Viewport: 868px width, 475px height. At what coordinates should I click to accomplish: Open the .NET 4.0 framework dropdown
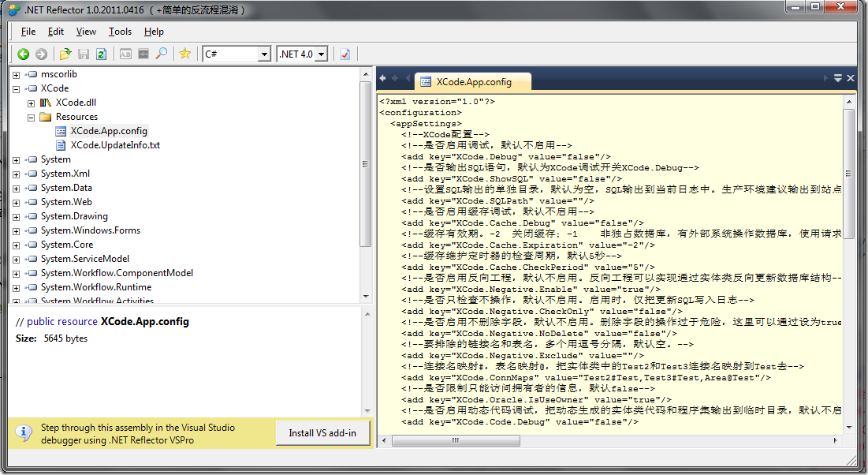point(322,54)
